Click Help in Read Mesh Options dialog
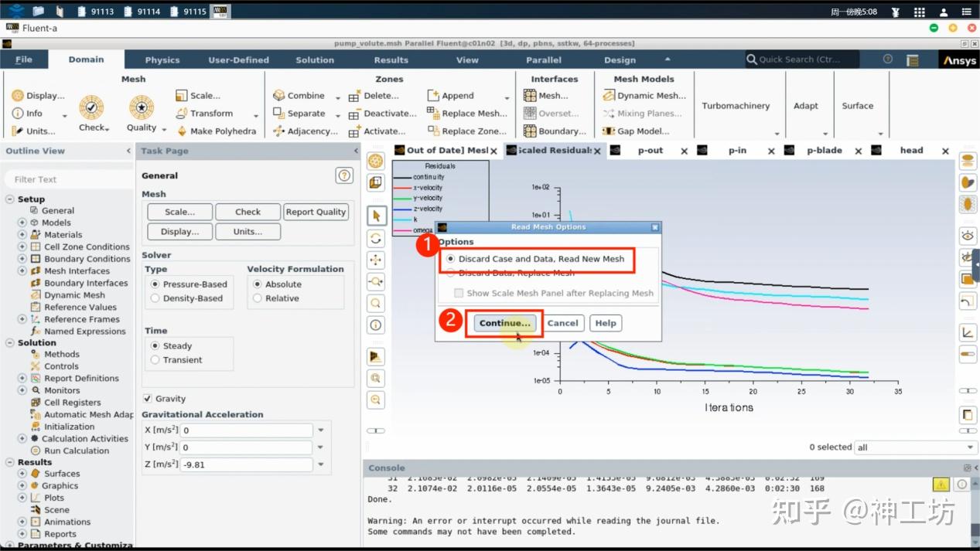Screen dimensions: 980x551 tap(606, 323)
